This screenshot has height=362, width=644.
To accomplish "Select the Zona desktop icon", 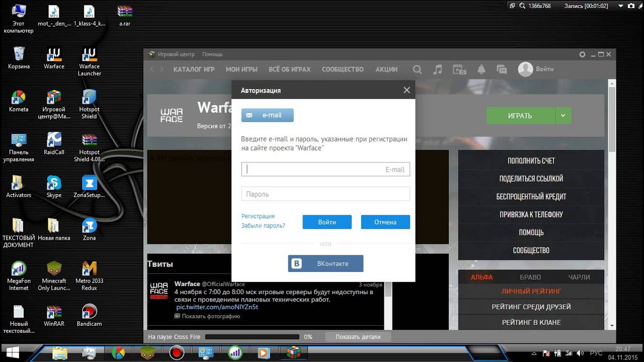I will pyautogui.click(x=89, y=230).
